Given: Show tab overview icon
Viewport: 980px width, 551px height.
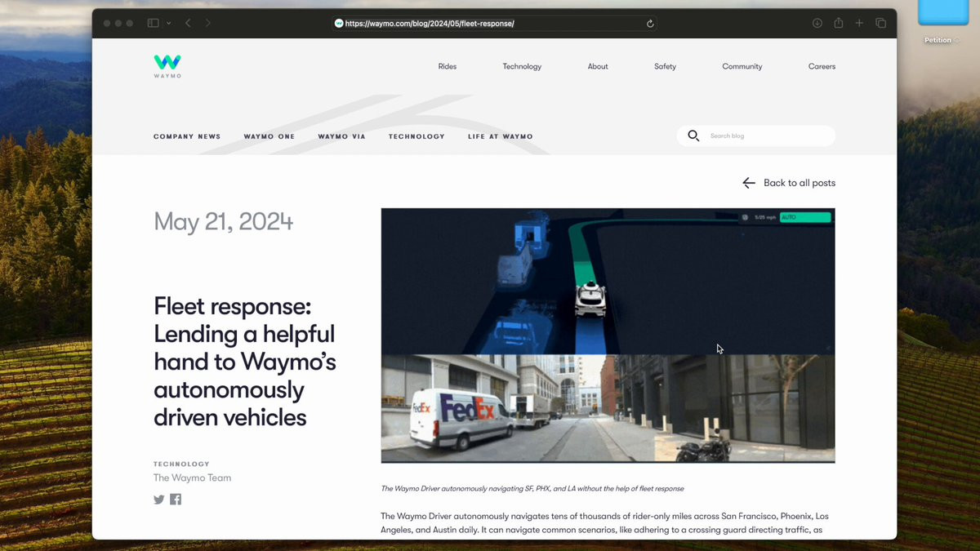Looking at the screenshot, I should coord(880,24).
